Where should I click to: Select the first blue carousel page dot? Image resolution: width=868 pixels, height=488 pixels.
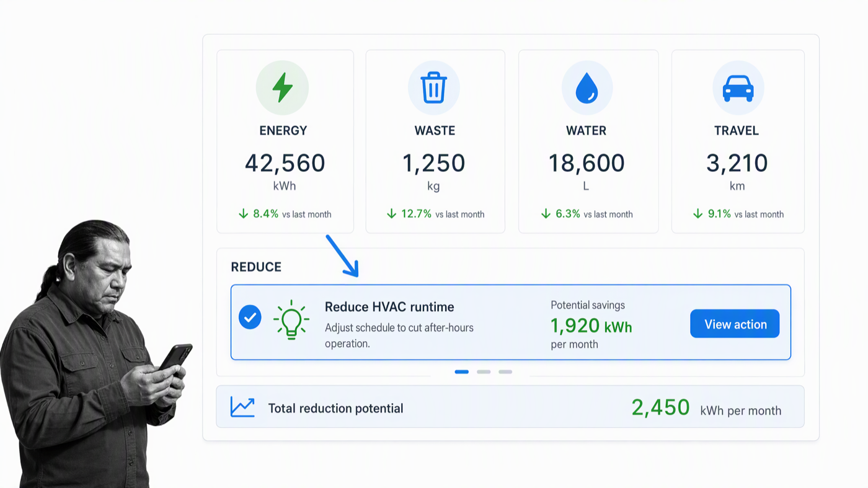coord(461,372)
